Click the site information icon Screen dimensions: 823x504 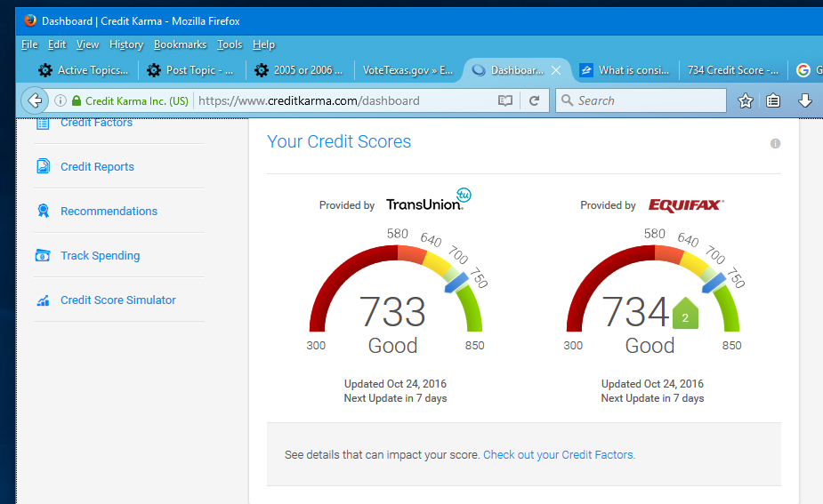tap(61, 100)
